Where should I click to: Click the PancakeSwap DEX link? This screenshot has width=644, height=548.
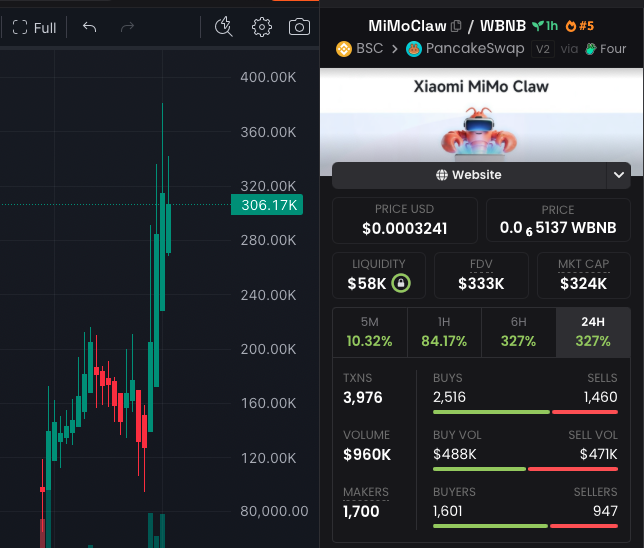[475, 48]
